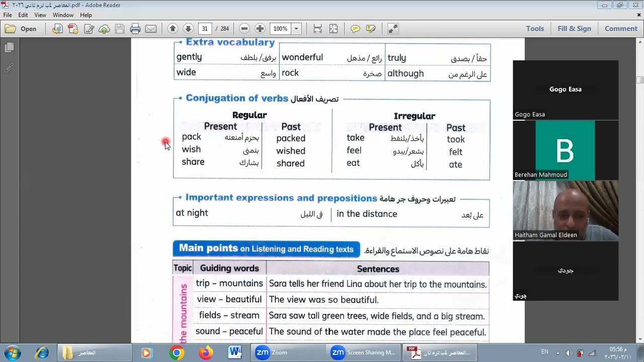
Task: Click the network signal tray icon
Action: click(592, 353)
